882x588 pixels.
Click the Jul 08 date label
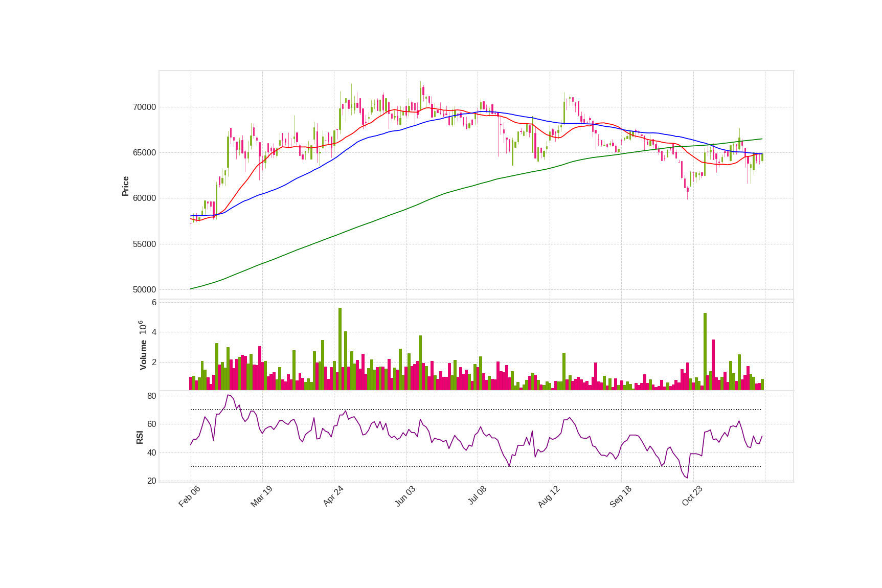tap(477, 496)
